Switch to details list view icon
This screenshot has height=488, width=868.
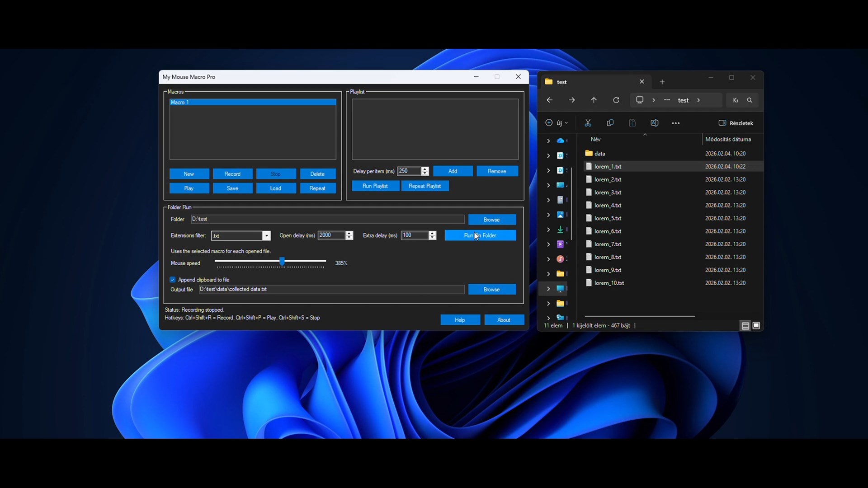point(745,325)
